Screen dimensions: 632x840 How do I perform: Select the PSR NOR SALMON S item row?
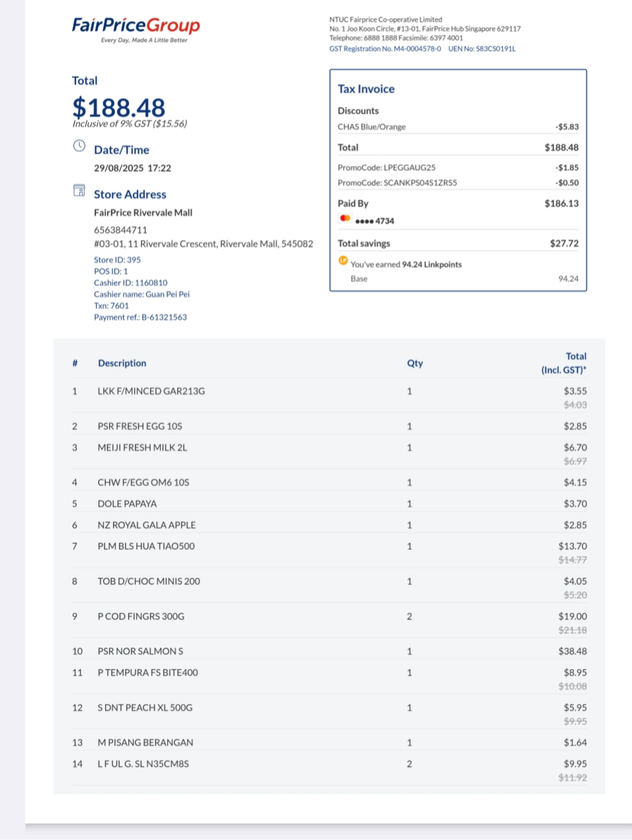329,651
